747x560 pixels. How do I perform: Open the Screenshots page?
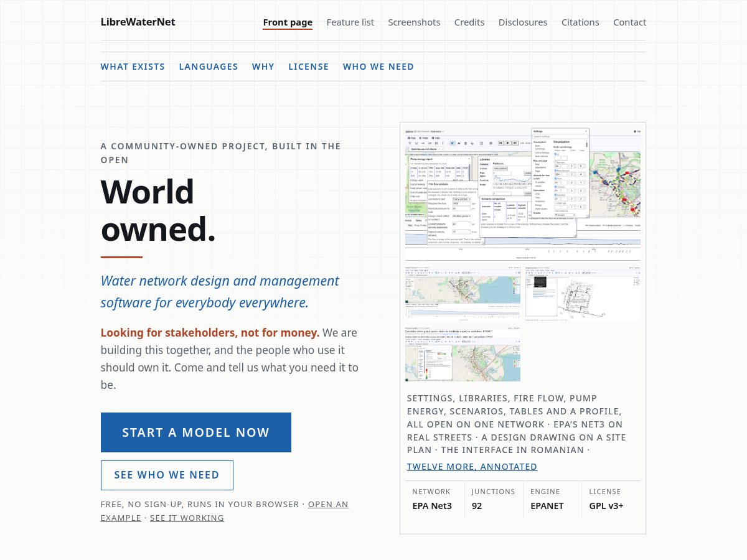pyautogui.click(x=414, y=22)
